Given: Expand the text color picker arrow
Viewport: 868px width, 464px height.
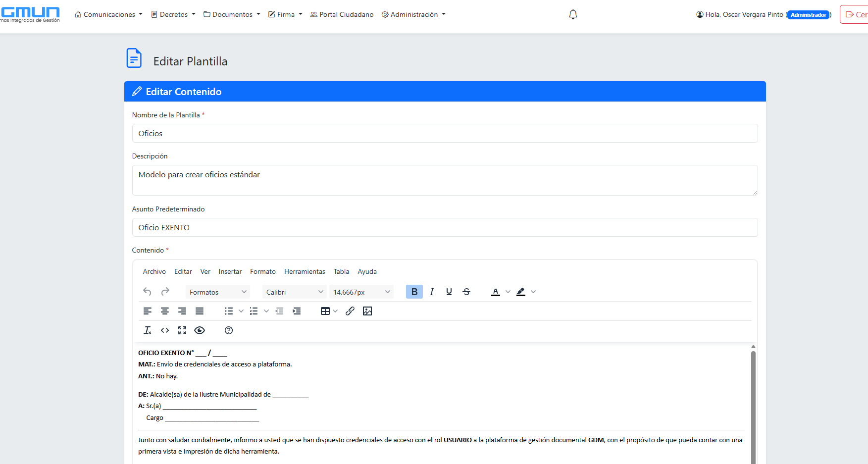Looking at the screenshot, I should tap(508, 292).
